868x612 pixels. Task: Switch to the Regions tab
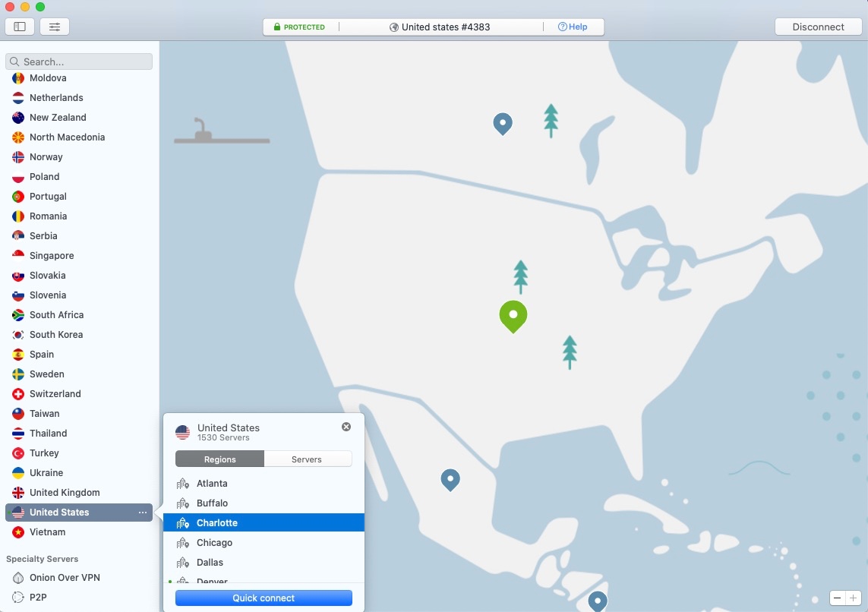point(219,459)
